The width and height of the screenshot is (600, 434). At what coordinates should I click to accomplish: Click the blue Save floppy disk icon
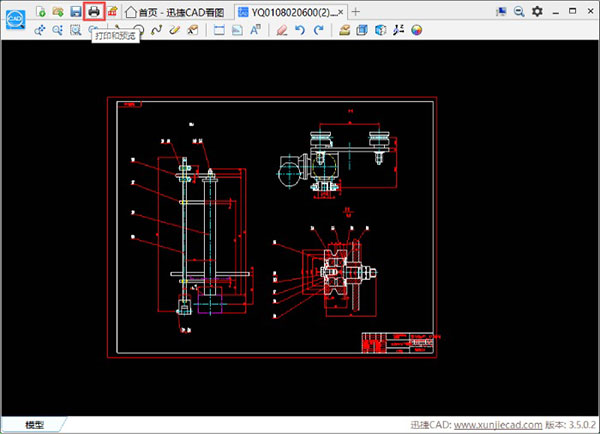(76, 10)
